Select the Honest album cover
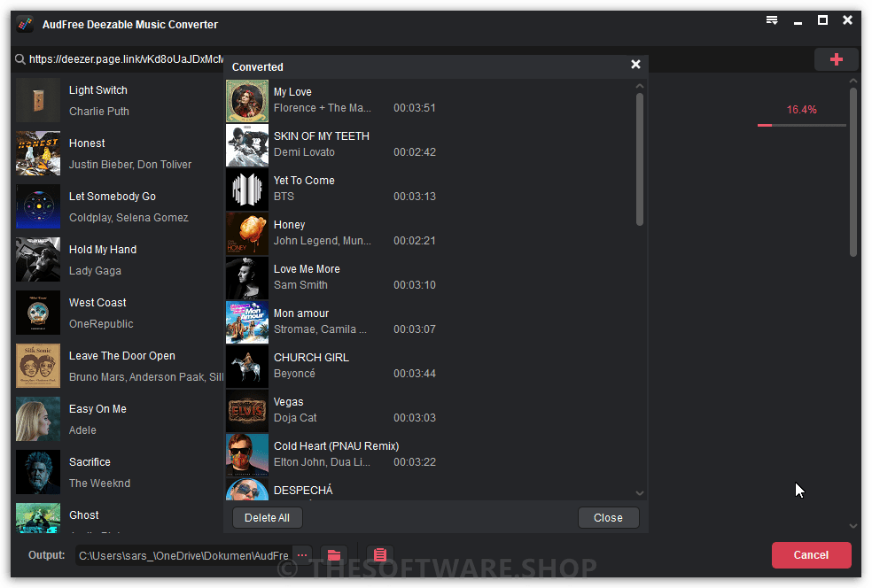This screenshot has width=872, height=588. (x=38, y=153)
